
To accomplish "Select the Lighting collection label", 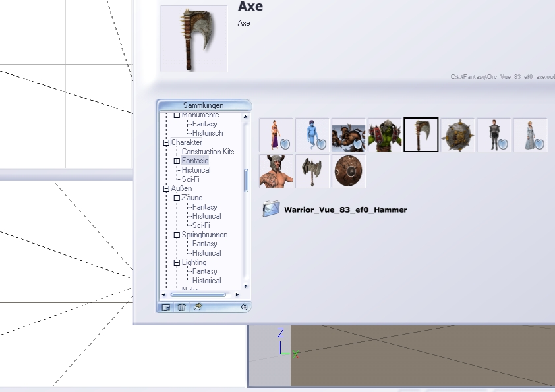I will [194, 262].
